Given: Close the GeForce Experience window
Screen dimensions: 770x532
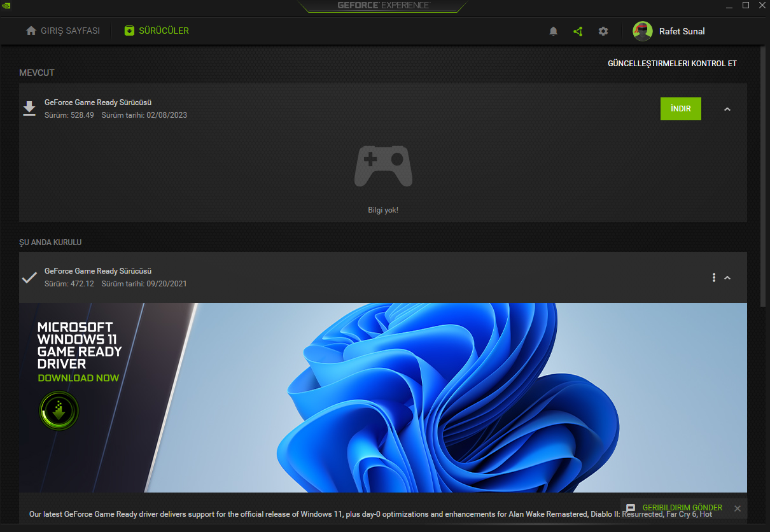Looking at the screenshot, I should [x=762, y=6].
